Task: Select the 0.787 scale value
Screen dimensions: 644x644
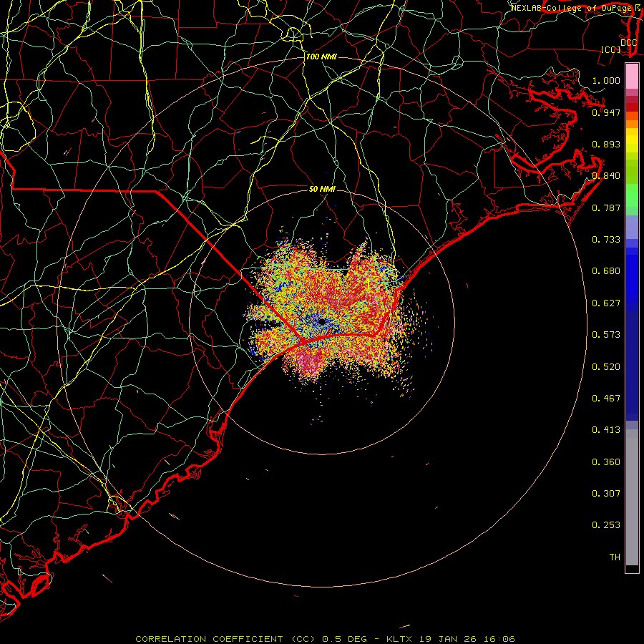Action: [606, 208]
